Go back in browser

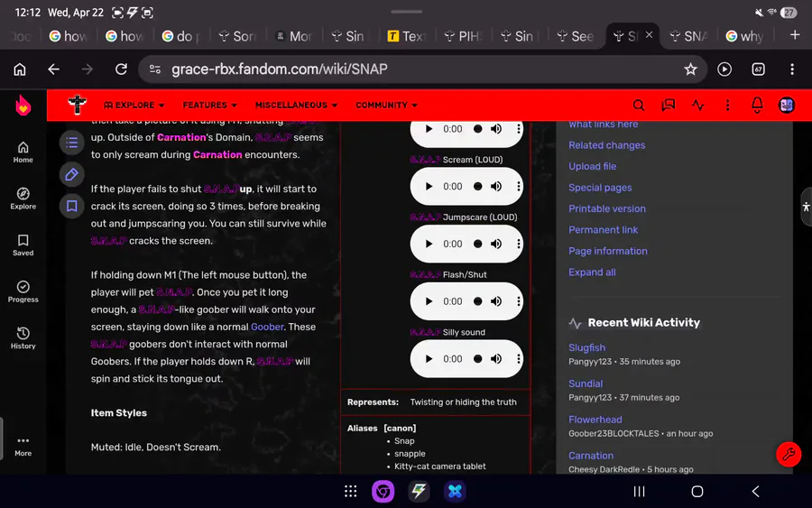click(54, 69)
